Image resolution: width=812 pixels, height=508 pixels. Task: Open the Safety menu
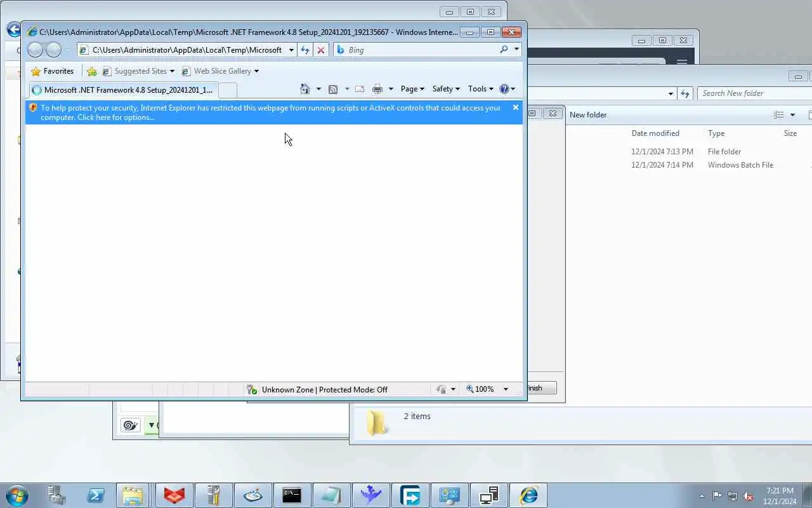point(446,89)
